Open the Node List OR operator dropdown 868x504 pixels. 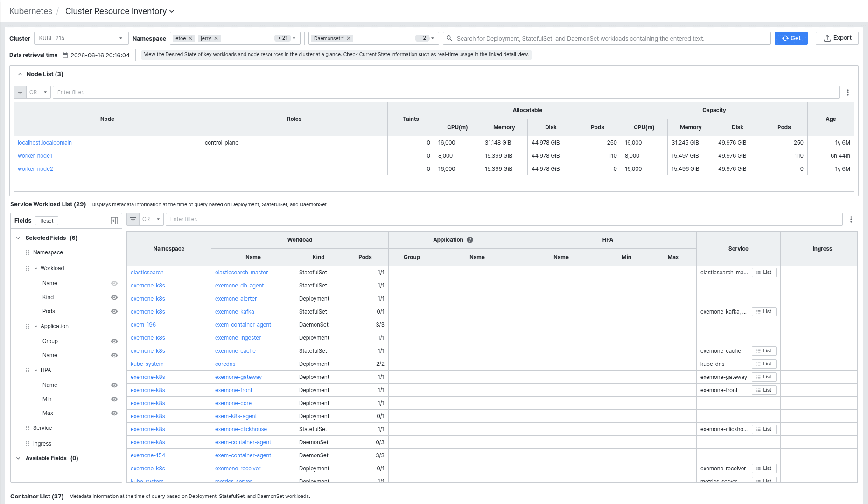coord(38,92)
